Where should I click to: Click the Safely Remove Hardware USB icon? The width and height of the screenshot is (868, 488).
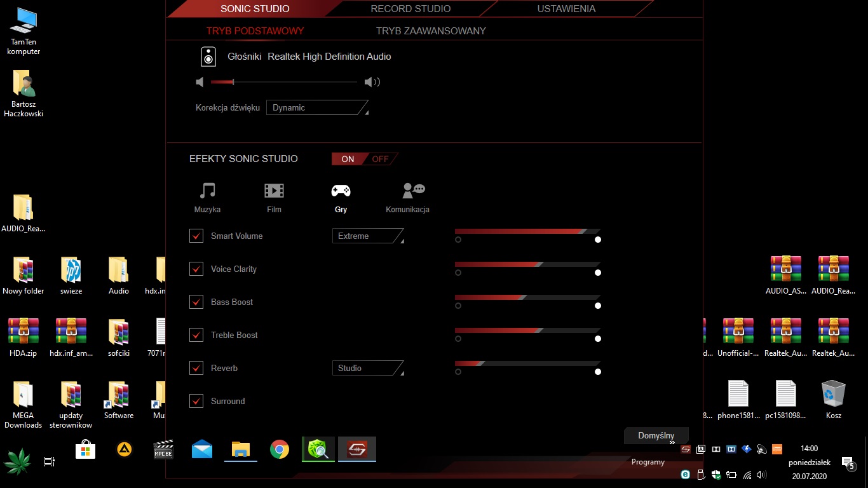[701, 474]
